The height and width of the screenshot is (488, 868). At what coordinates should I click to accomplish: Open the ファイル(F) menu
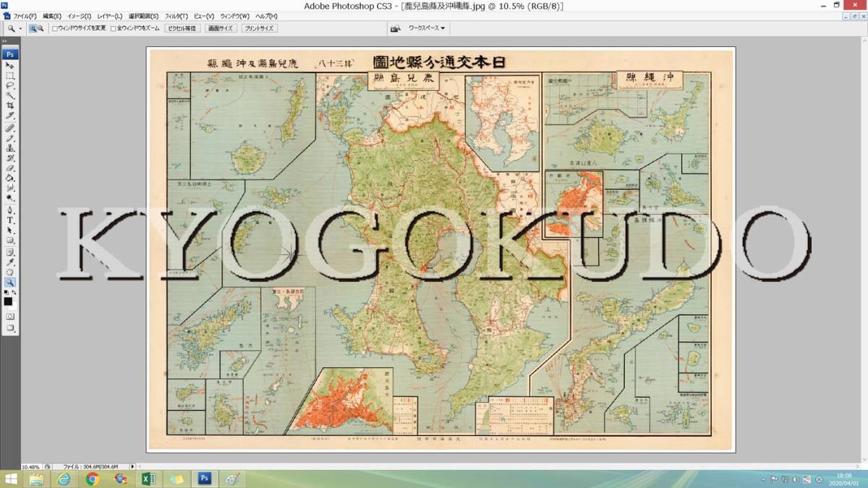point(25,16)
